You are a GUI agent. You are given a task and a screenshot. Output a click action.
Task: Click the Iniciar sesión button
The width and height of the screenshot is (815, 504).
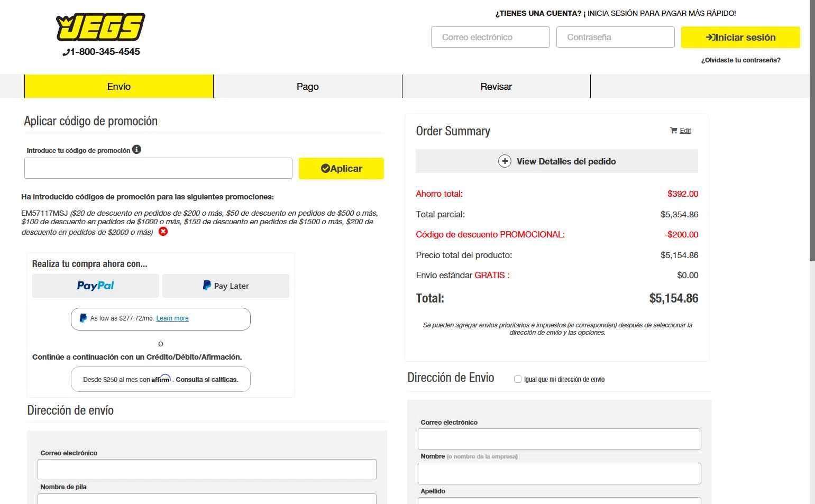[740, 38]
